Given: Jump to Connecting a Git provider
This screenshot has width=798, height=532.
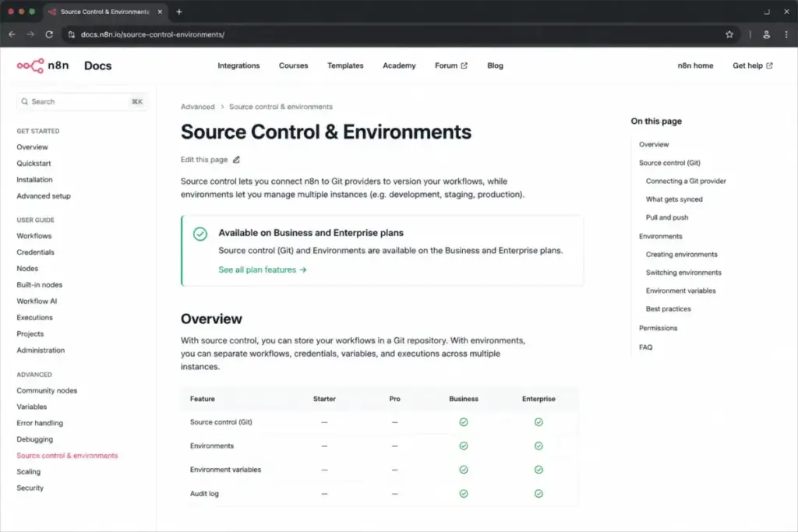Looking at the screenshot, I should point(686,181).
